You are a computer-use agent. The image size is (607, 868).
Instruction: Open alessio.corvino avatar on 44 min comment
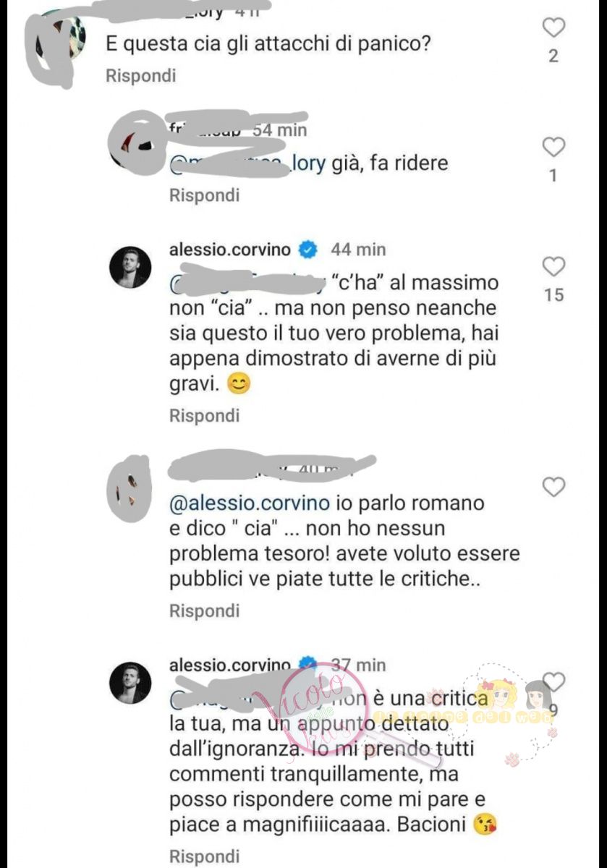coord(130,267)
